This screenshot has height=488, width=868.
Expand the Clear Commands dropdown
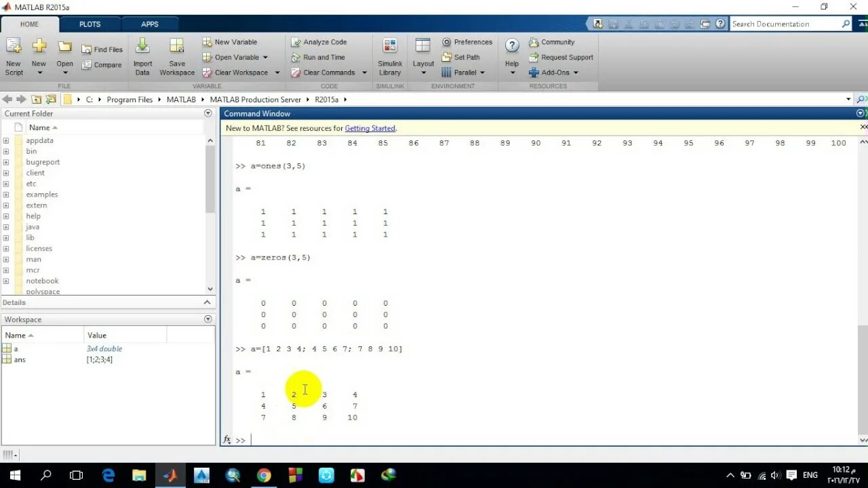coord(364,73)
